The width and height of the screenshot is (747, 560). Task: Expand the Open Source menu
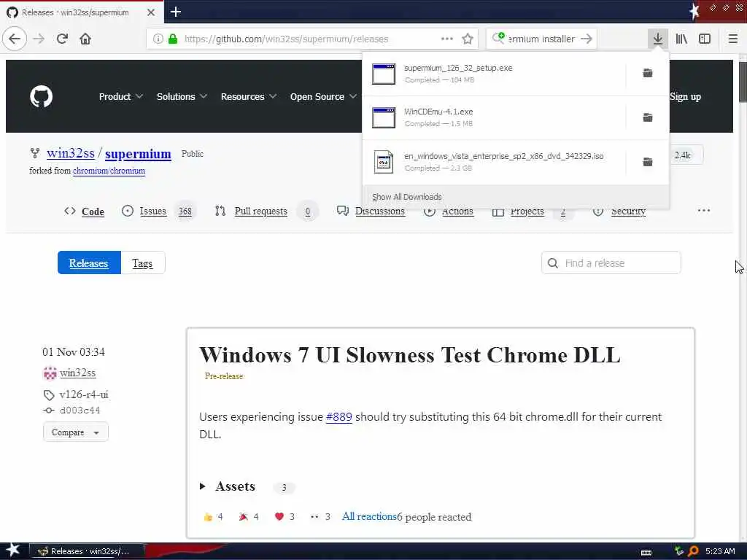coord(323,97)
